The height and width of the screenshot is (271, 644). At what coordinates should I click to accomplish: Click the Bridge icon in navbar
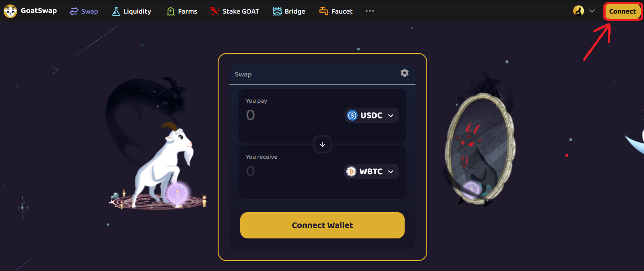[277, 11]
